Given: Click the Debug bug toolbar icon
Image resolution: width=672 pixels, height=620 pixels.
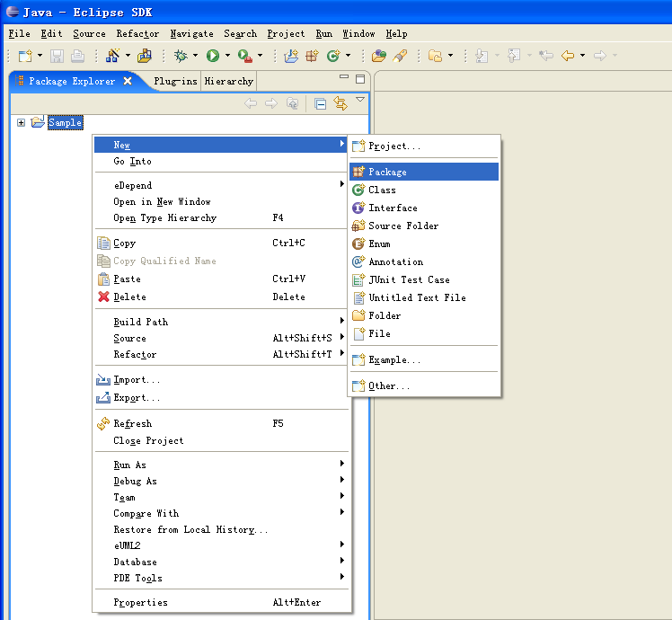Looking at the screenshot, I should click(181, 56).
